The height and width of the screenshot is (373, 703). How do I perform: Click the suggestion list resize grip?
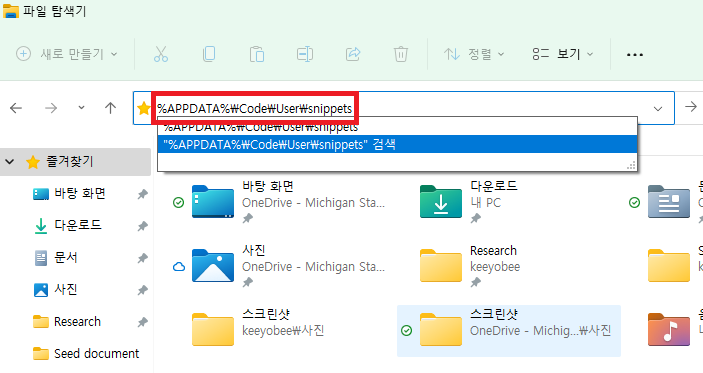631,166
